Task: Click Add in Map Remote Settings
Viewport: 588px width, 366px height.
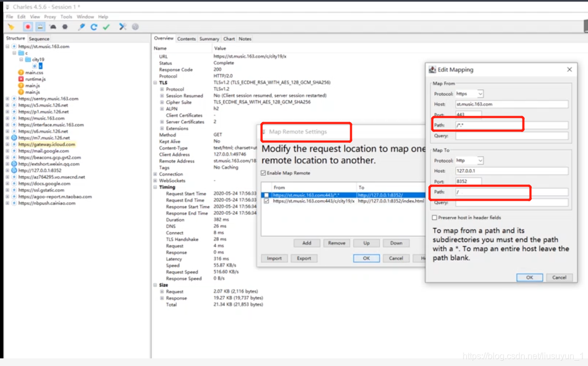Action: 307,243
